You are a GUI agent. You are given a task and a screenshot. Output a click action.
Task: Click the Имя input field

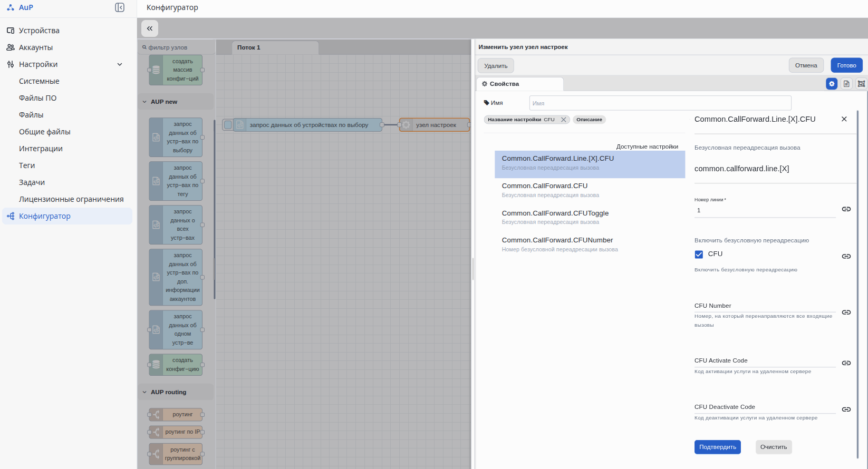click(x=660, y=103)
